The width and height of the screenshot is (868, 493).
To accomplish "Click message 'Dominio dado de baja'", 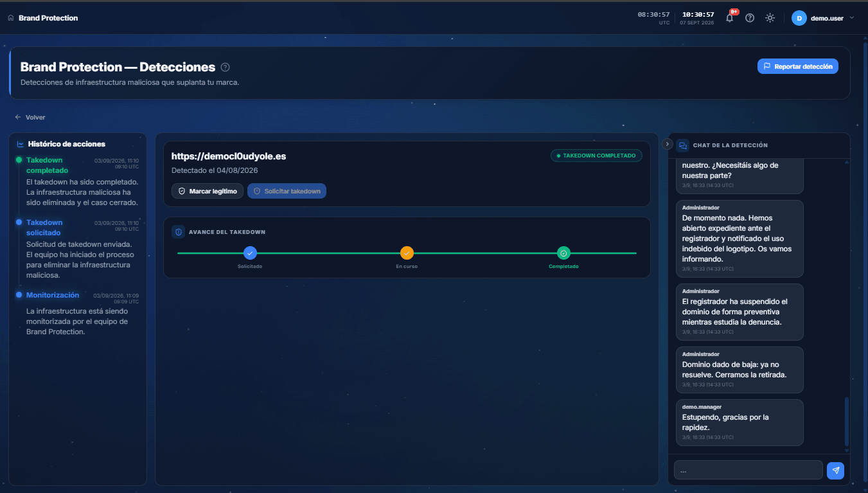I will point(740,370).
